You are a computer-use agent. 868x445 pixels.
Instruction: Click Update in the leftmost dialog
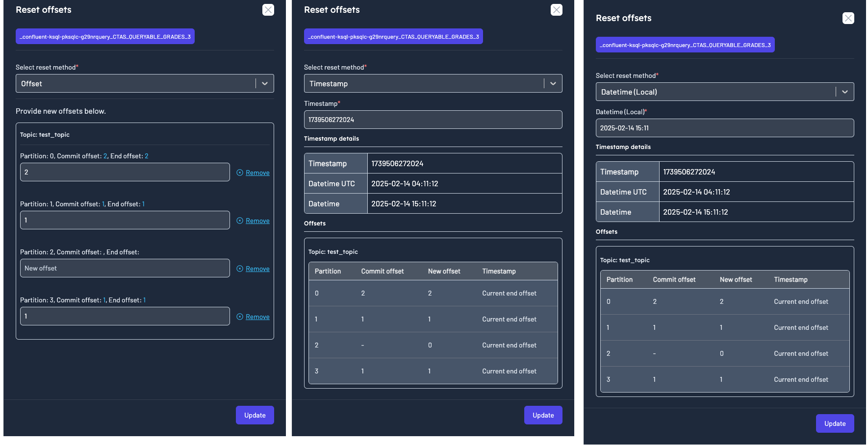pyautogui.click(x=255, y=415)
